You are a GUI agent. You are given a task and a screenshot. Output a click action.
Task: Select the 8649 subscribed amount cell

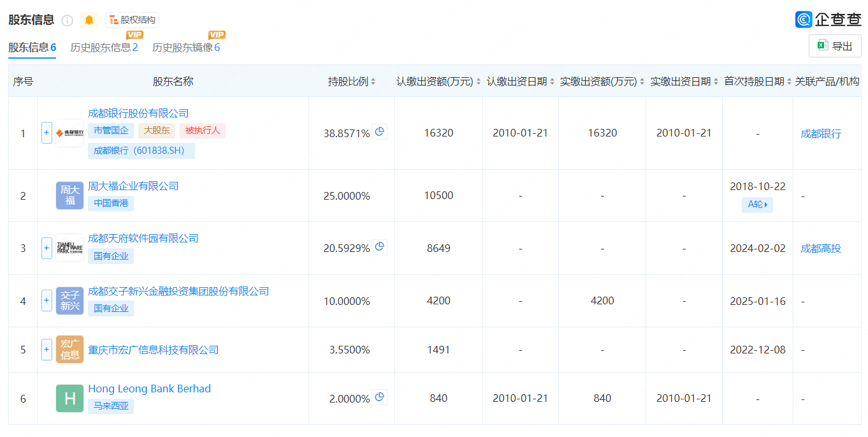(438, 248)
